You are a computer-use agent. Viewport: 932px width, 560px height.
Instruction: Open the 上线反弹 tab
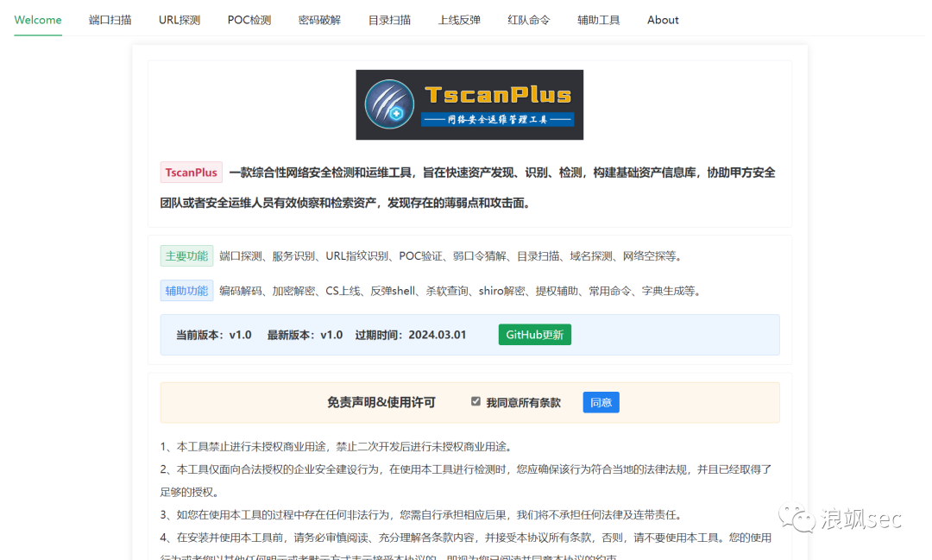tap(459, 20)
